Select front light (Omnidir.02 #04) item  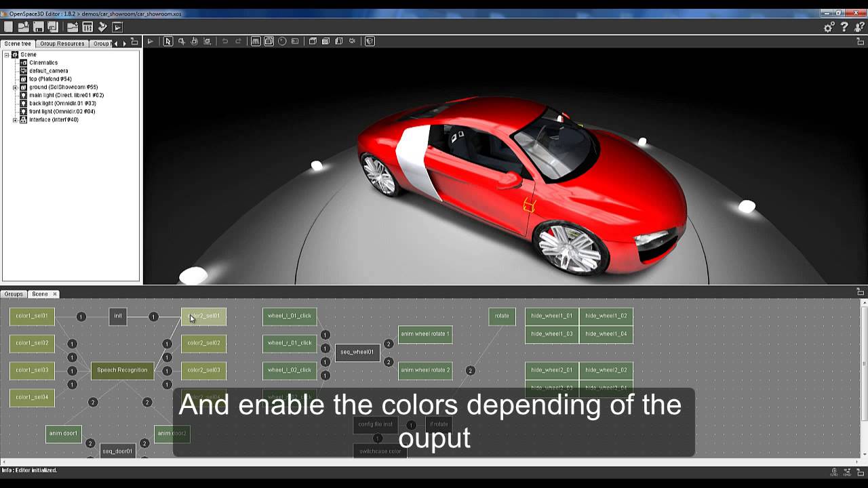coord(62,111)
